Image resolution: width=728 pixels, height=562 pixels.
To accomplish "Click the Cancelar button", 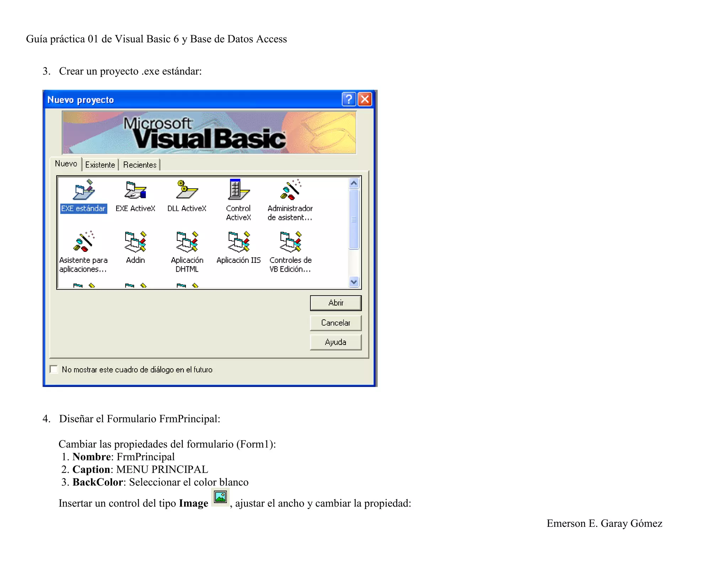I will (x=336, y=323).
